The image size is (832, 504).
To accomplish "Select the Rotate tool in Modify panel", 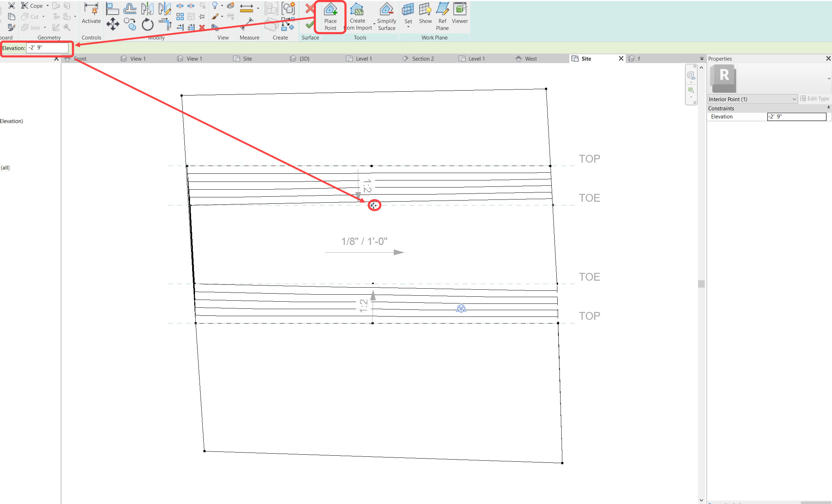I will click(148, 25).
